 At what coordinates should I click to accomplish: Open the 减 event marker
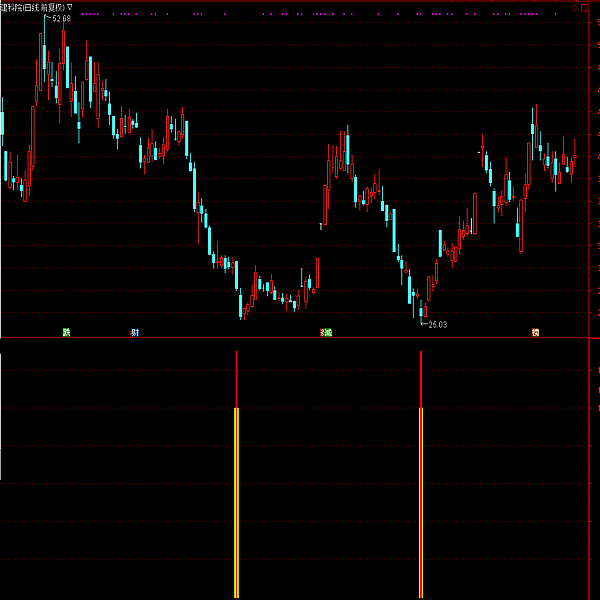[326, 332]
